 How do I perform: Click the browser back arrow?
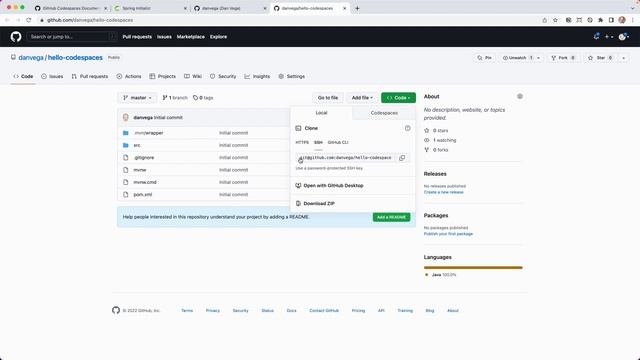pyautogui.click(x=7, y=20)
